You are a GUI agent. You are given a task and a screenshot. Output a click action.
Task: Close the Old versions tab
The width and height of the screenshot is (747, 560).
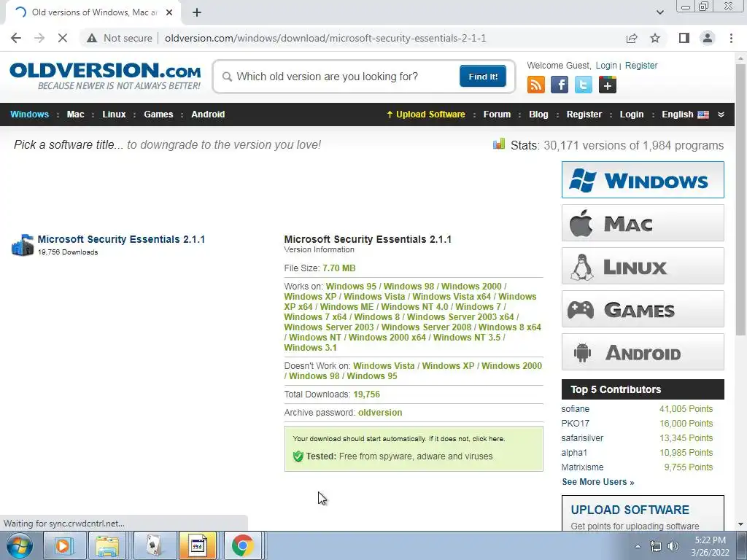[169, 12]
